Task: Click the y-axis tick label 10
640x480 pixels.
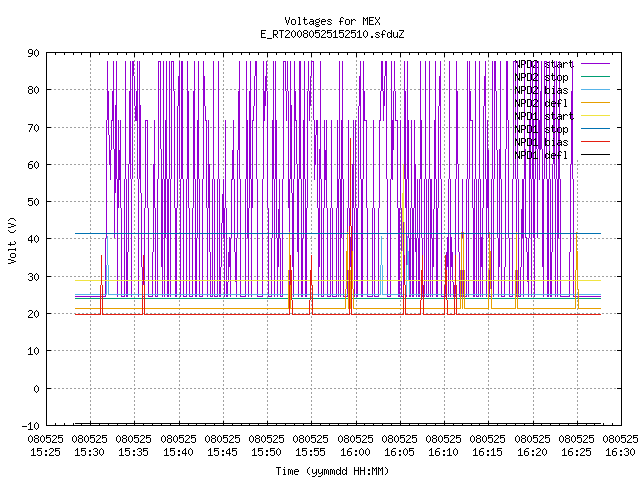Action: 33,351
